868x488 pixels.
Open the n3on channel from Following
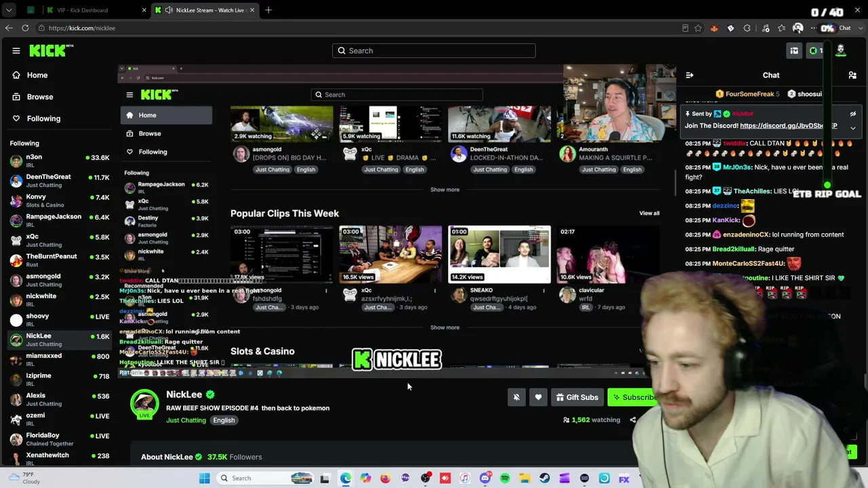coord(60,161)
